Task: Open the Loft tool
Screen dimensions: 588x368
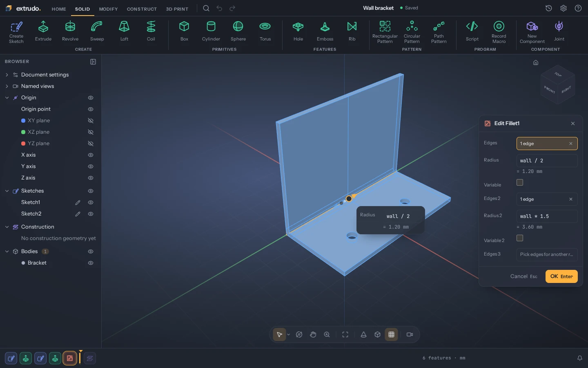Action: point(124,32)
